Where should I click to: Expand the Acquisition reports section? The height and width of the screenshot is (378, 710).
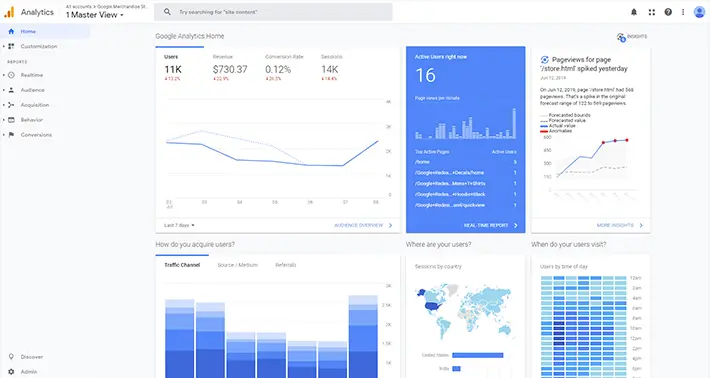pyautogui.click(x=4, y=105)
